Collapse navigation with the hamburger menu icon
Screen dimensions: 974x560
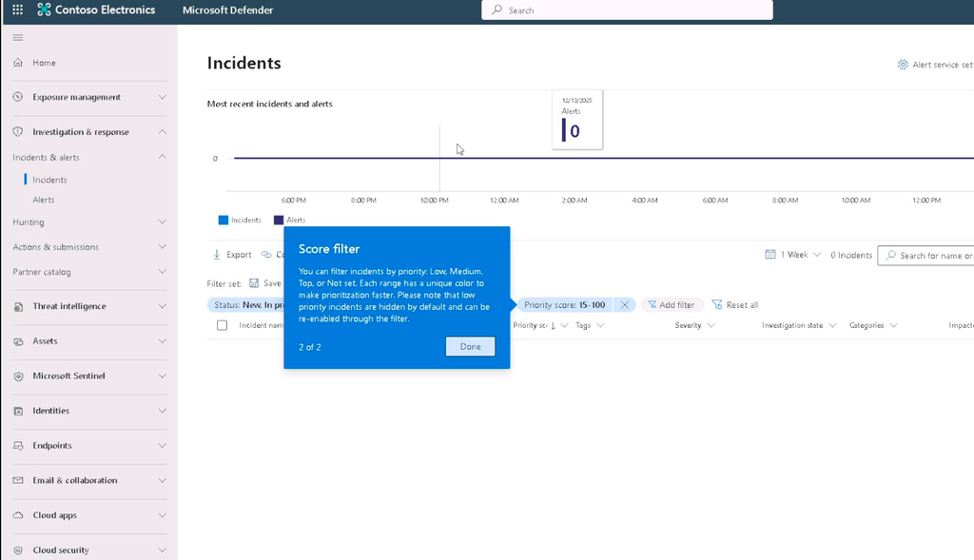tap(18, 38)
